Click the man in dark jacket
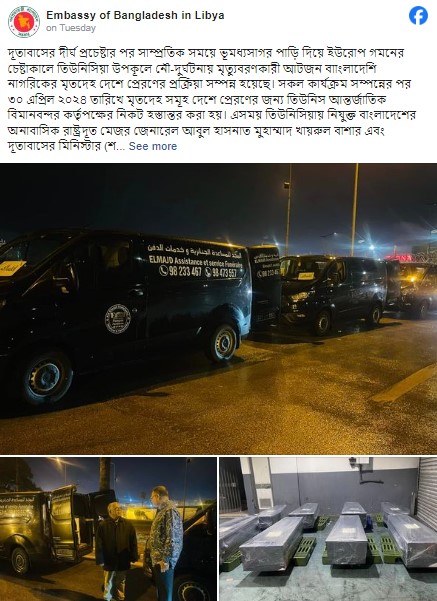 (115, 551)
